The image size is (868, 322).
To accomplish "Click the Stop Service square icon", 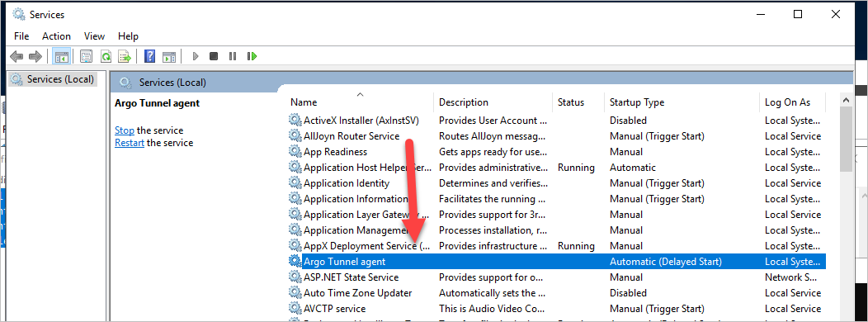I will point(214,56).
